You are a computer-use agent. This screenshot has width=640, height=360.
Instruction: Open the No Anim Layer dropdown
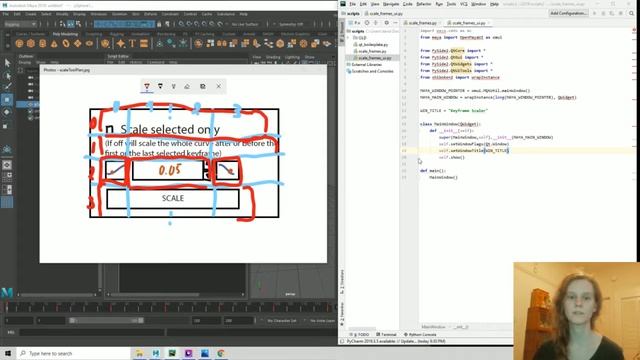pos(322,321)
